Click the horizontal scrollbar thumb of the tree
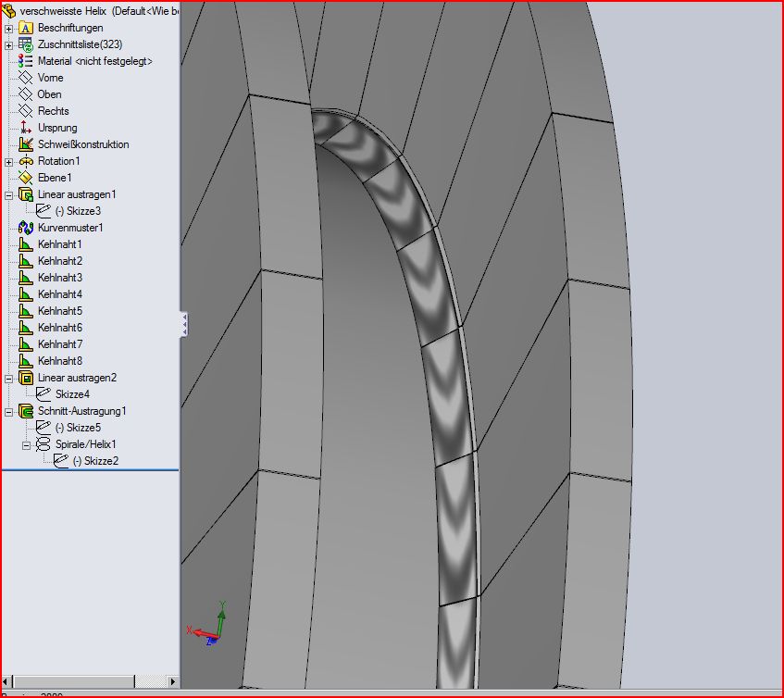 73,681
